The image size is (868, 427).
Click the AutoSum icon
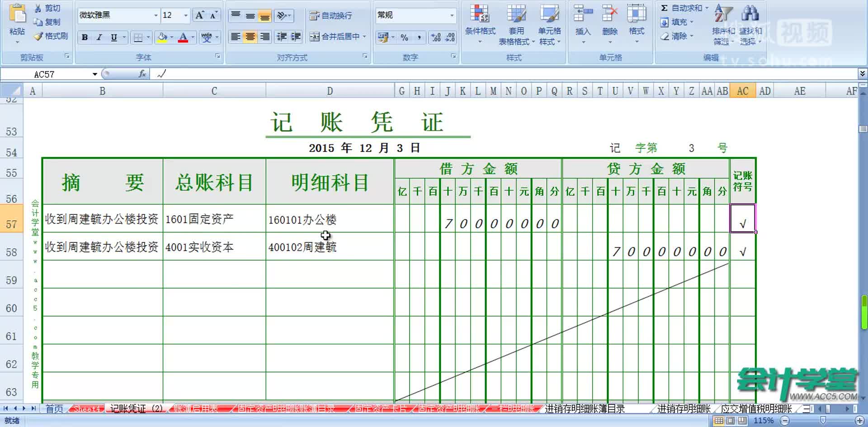coord(664,7)
